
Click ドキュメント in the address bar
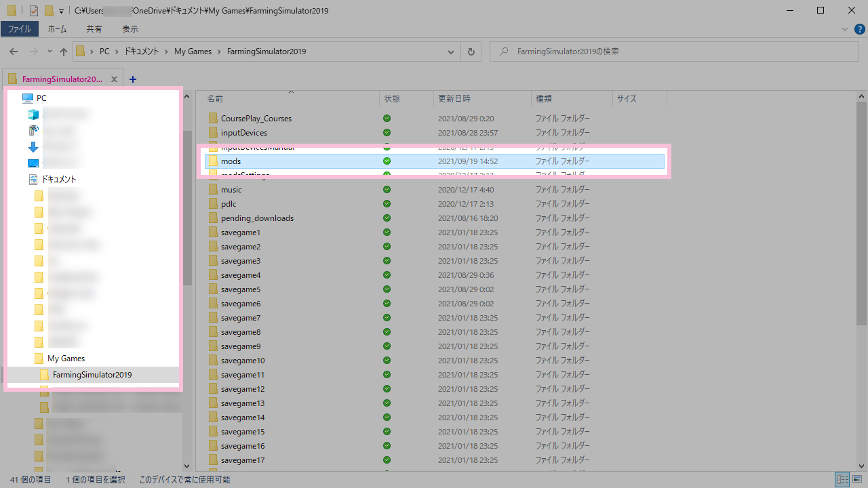point(141,52)
